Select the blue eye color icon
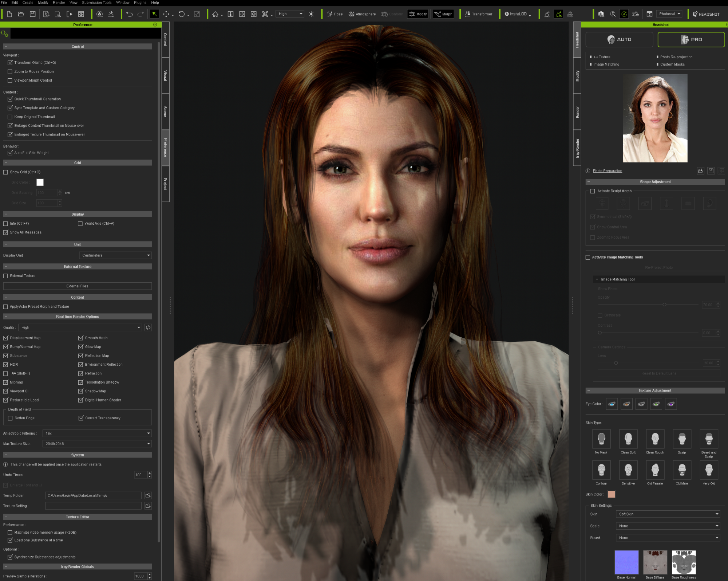This screenshot has height=581, width=728. click(612, 404)
